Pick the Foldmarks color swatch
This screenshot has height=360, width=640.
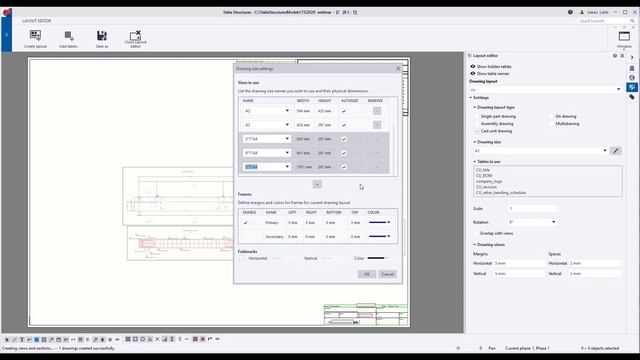[x=378, y=258]
